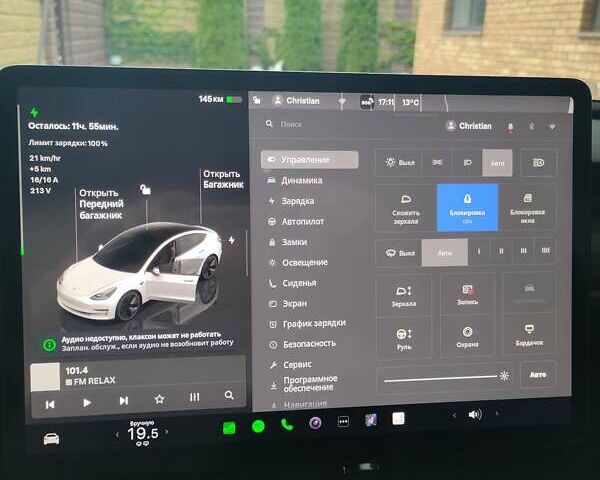Open the audio equalizer icon
This screenshot has height=480, width=600.
(194, 398)
